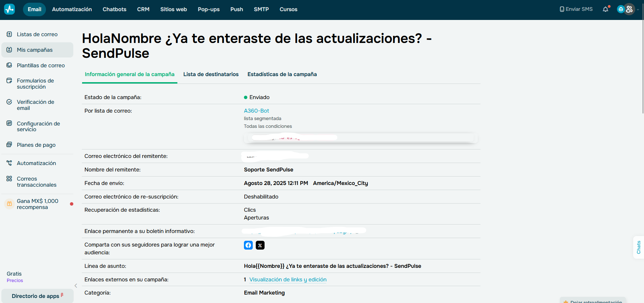Click the Planes de pago icon
The width and height of the screenshot is (644, 303).
click(x=9, y=144)
